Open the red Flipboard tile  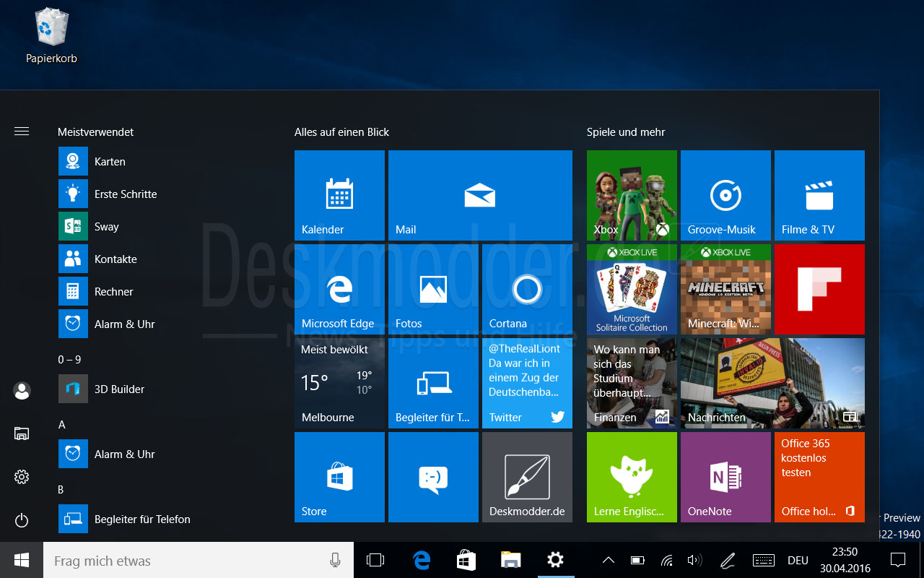click(819, 289)
